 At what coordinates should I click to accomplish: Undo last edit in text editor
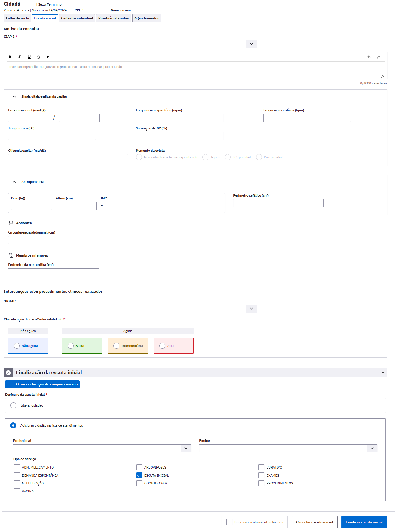(369, 57)
